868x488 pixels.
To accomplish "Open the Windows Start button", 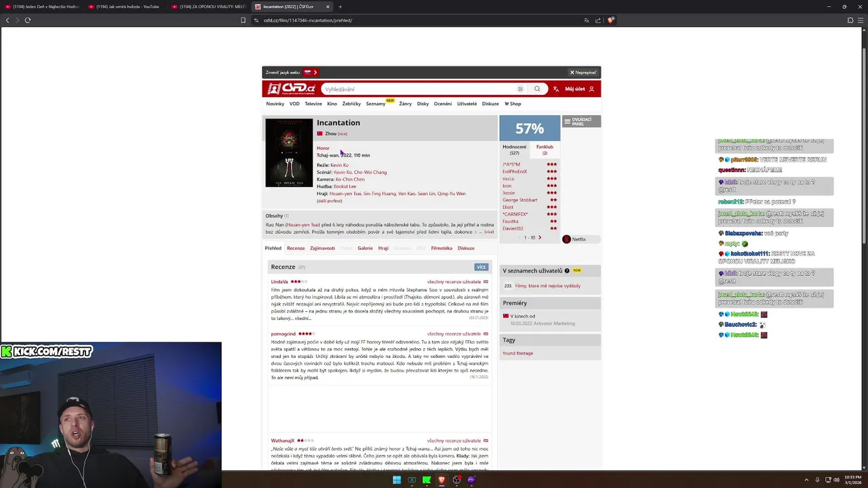I will pos(397,480).
